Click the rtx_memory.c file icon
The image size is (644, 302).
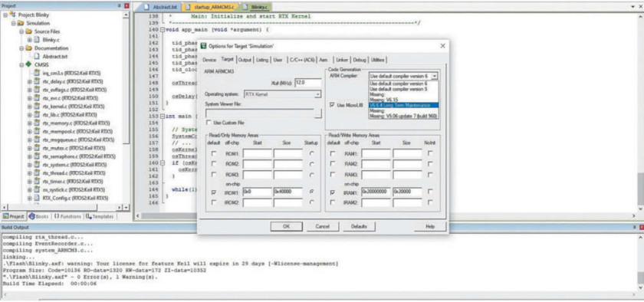click(x=38, y=123)
